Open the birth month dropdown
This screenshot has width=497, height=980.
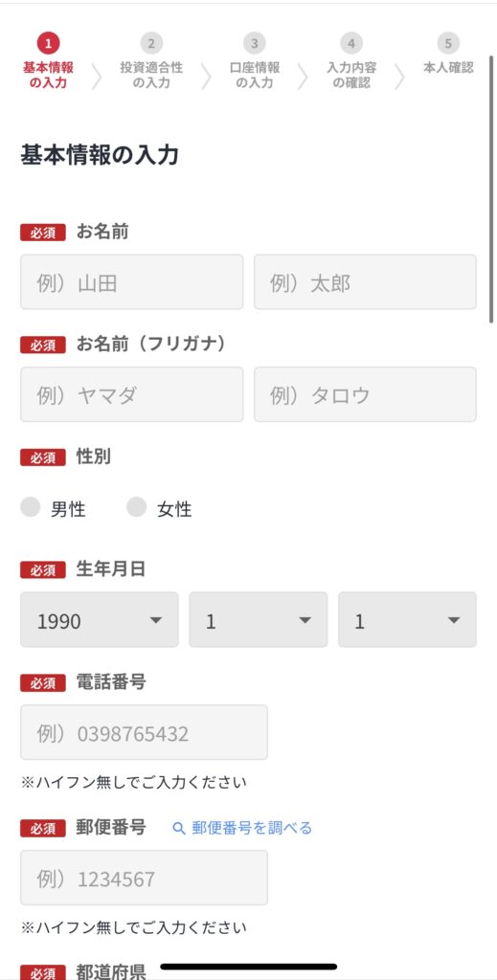click(259, 620)
